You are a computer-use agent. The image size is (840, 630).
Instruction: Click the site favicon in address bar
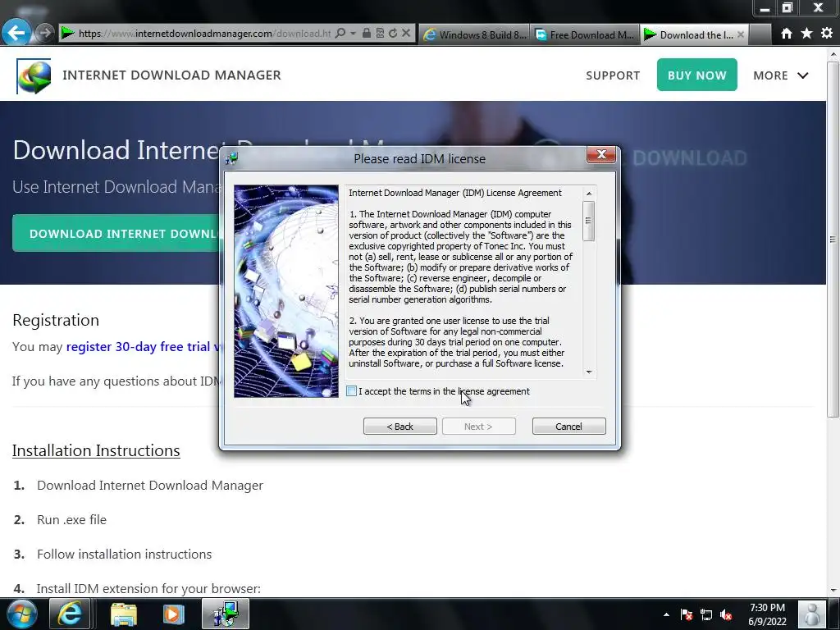(67, 33)
